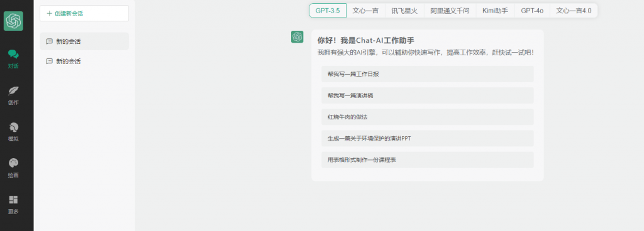644x231 pixels.
Task: Click the heading 你好！我是Chat-AI工作助手
Action: click(x=365, y=40)
